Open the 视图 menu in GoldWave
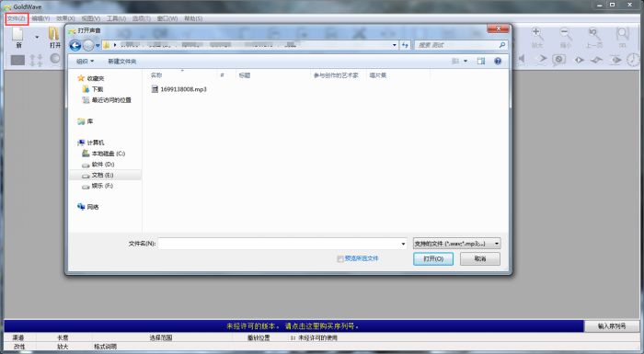This screenshot has width=644, height=354. click(x=91, y=18)
